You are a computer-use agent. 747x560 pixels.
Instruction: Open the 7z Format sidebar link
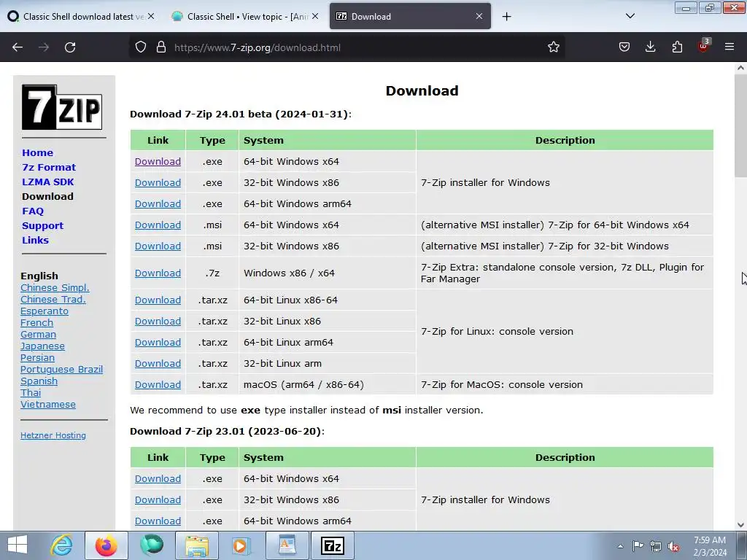tap(49, 167)
